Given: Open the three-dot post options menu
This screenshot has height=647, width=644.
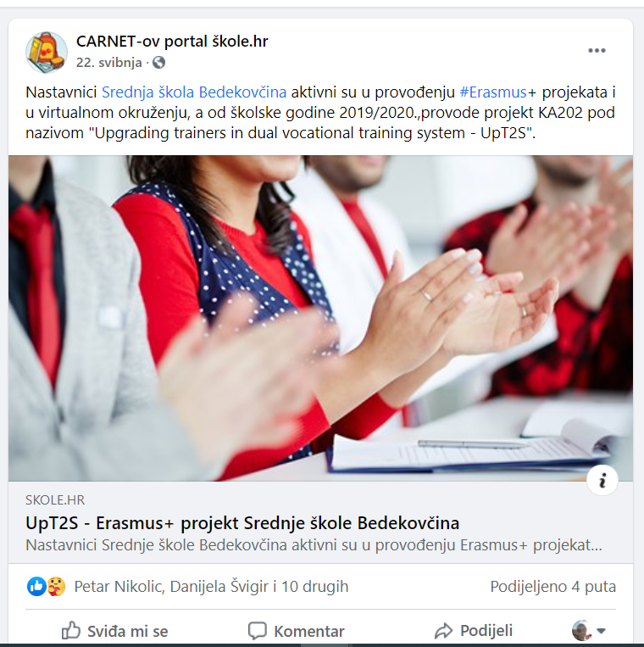Looking at the screenshot, I should tap(597, 51).
